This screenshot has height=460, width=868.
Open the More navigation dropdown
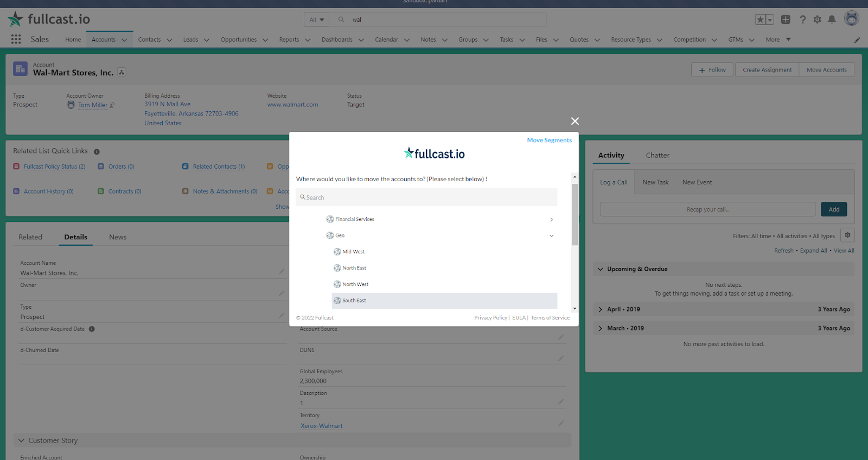[778, 40]
